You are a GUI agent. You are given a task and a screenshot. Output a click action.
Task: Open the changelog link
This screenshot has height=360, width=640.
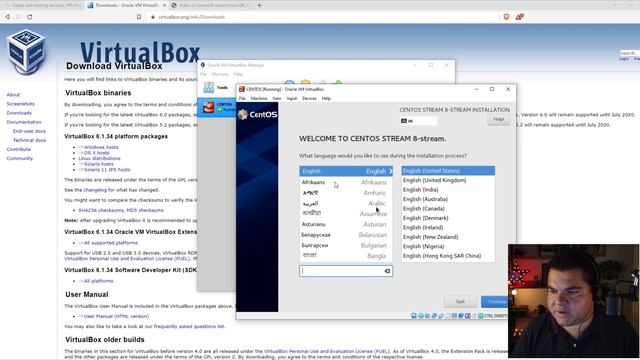coord(95,190)
